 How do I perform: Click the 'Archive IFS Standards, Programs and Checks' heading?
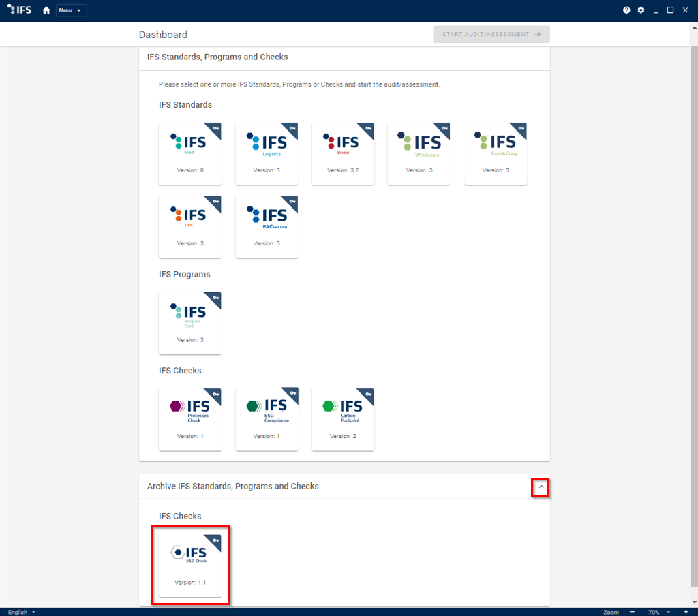click(x=233, y=486)
